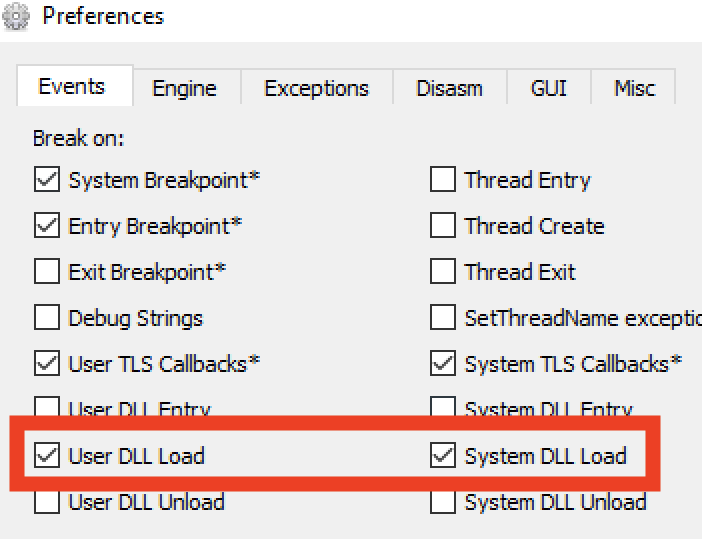Screen dimensions: 702x539
Task: Tick the Thread Exit checkbox
Action: (443, 272)
